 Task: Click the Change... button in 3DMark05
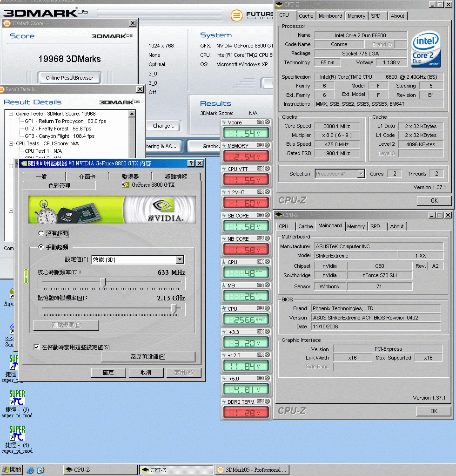[x=164, y=126]
